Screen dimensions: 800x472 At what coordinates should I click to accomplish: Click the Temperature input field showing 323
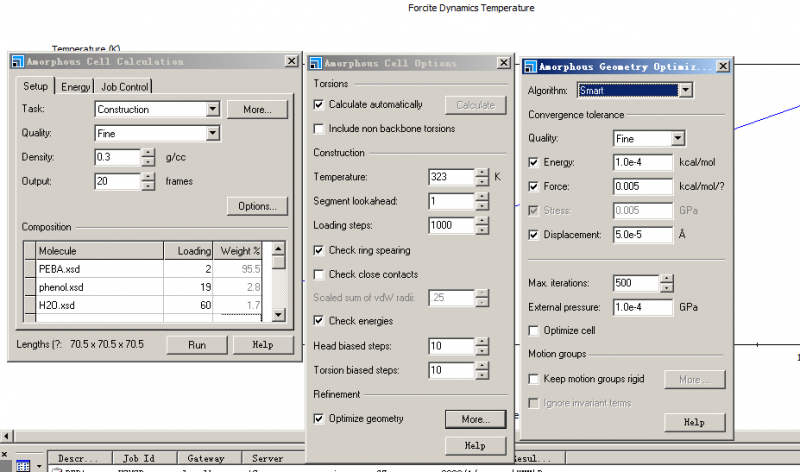450,177
